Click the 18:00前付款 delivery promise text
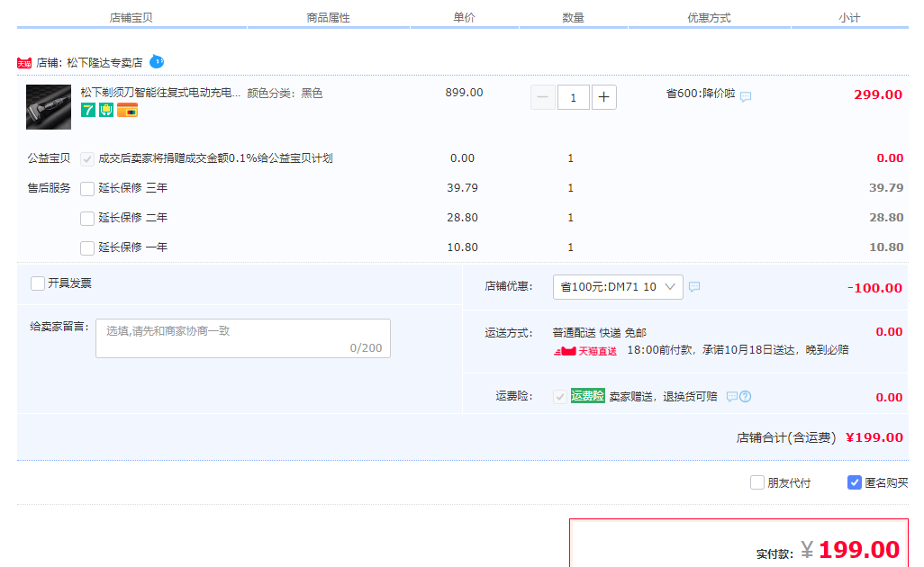This screenshot has width=924, height=567. pos(738,350)
